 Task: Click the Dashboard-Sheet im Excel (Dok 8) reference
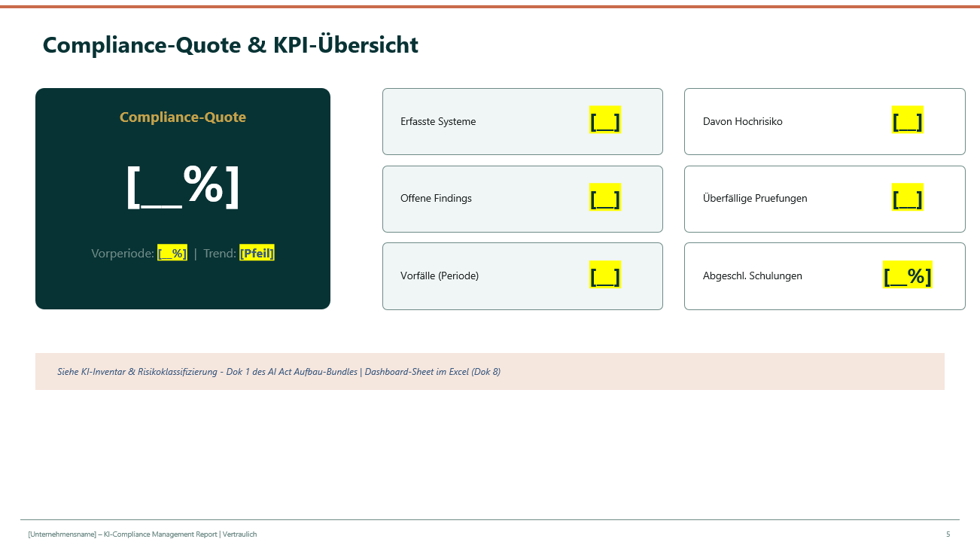pyautogui.click(x=431, y=371)
